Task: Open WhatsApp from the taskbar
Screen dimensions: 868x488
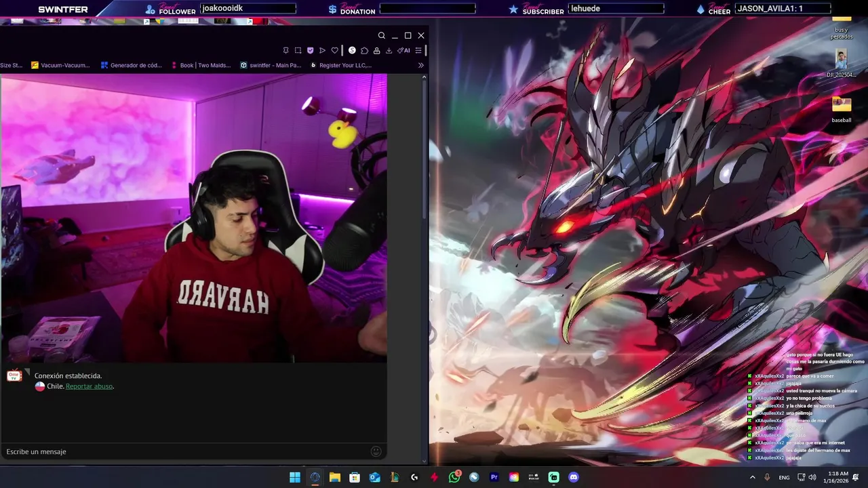Action: coord(454,477)
